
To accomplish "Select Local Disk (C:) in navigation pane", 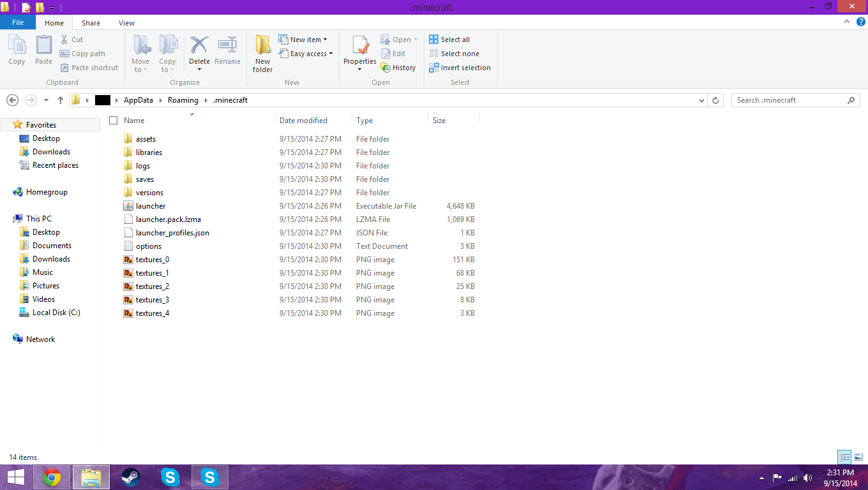I will click(56, 313).
